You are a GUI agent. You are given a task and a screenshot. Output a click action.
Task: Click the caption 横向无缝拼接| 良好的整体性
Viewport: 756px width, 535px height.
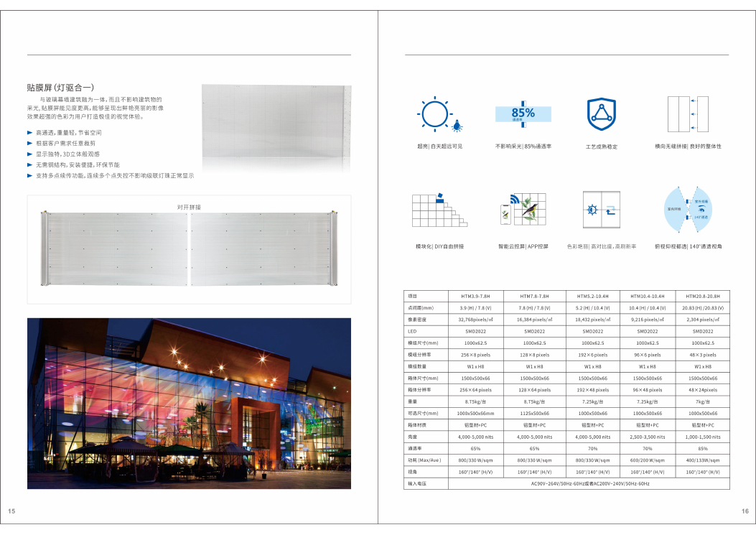pos(688,146)
